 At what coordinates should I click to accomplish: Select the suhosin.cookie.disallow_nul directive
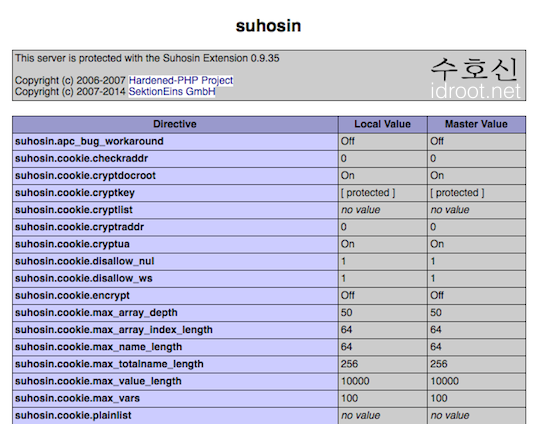click(x=84, y=261)
